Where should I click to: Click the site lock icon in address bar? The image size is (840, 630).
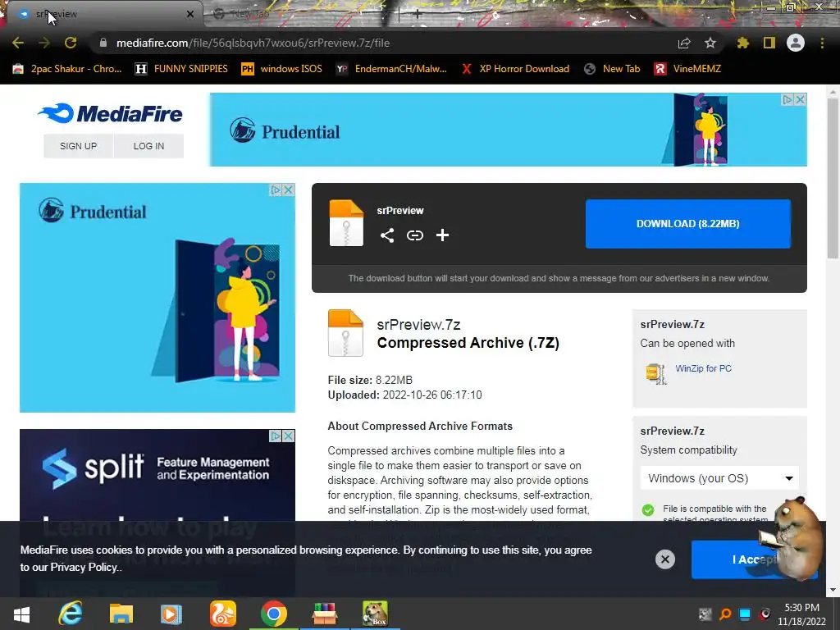point(103,43)
